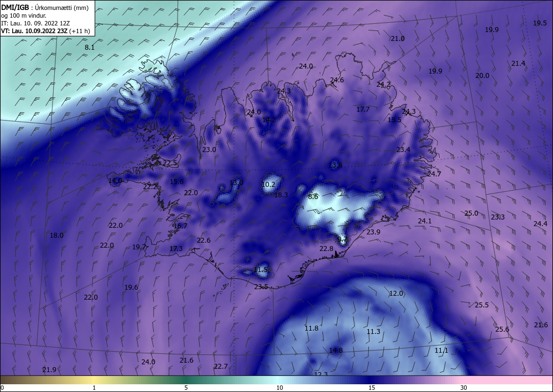Click the map value 20.0
This screenshot has height=392, width=553.
pyautogui.click(x=482, y=75)
